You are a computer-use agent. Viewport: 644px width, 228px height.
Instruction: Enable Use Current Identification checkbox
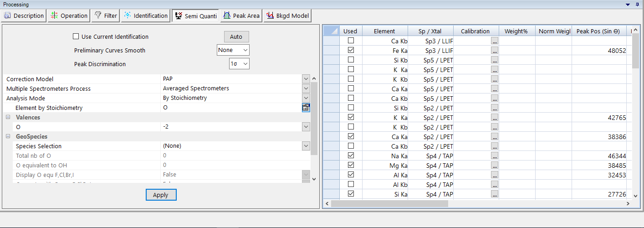click(x=76, y=36)
